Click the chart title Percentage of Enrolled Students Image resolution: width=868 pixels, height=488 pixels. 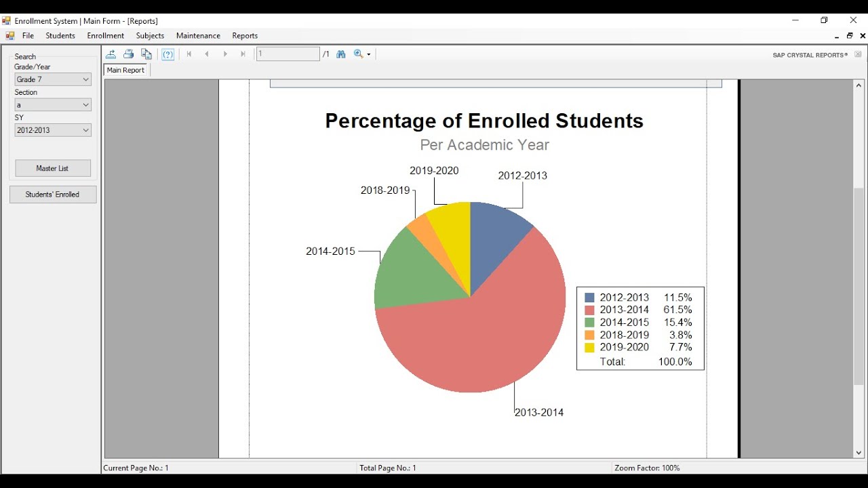(x=484, y=121)
